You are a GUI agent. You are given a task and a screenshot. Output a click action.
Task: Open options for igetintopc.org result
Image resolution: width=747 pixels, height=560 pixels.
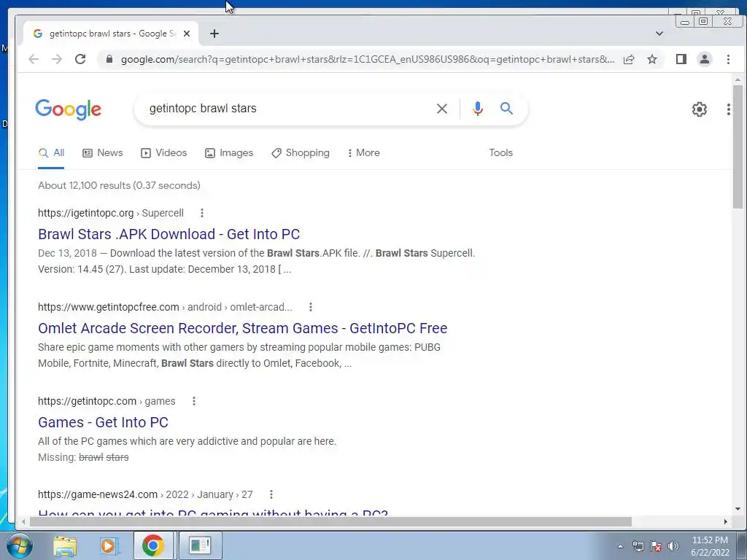pos(202,213)
